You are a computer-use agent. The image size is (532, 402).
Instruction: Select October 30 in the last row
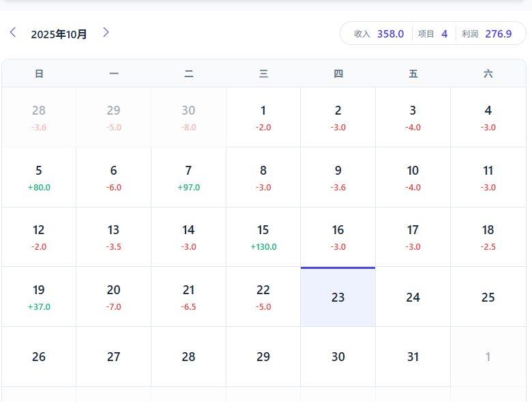(x=338, y=356)
